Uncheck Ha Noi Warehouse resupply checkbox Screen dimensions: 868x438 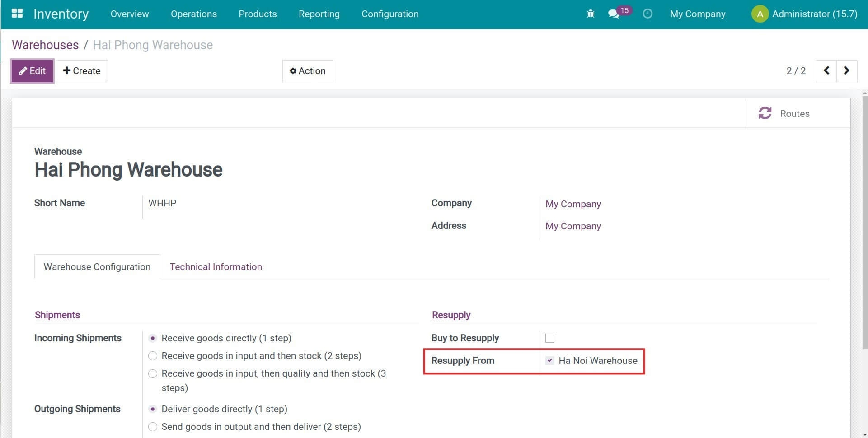(549, 361)
